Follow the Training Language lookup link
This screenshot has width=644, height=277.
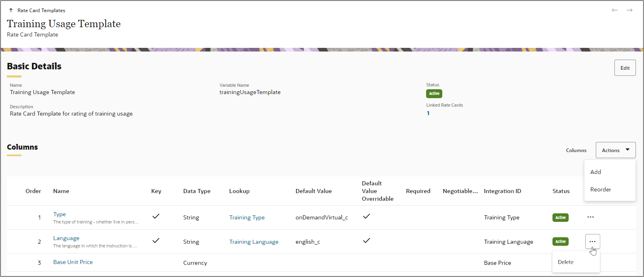coord(254,242)
